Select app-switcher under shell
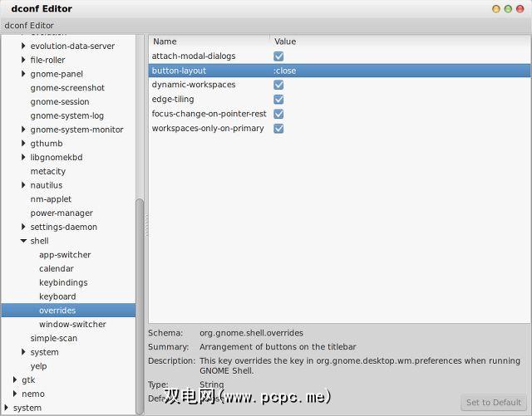 click(x=65, y=255)
